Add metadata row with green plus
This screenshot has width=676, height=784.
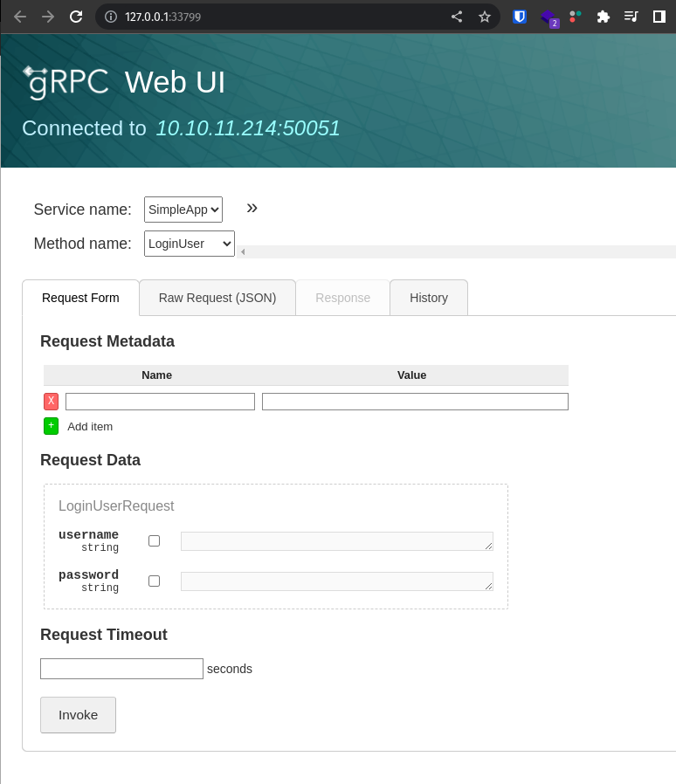[51, 426]
